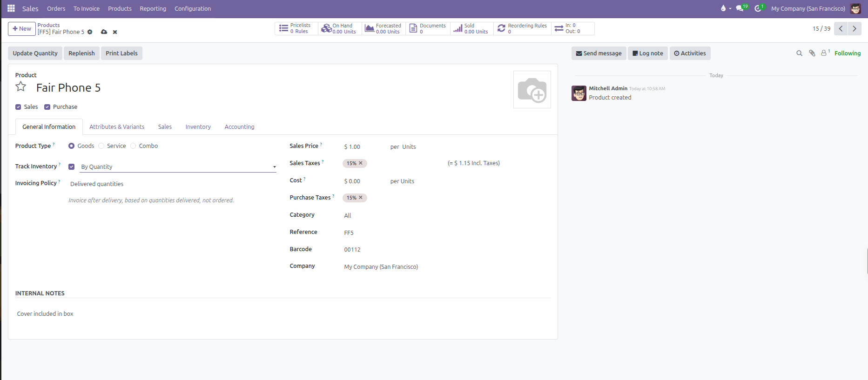Save record with the cloud upload icon
The height and width of the screenshot is (380, 868).
click(104, 32)
